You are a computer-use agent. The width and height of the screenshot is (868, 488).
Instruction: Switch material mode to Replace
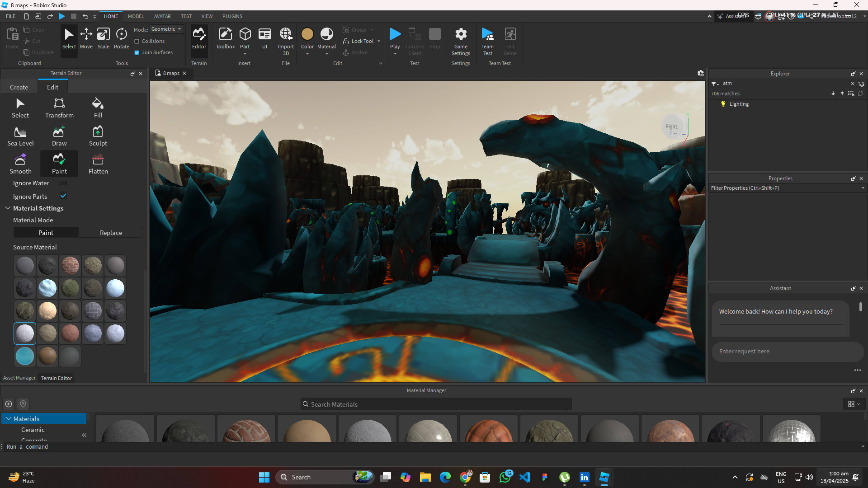tap(111, 233)
